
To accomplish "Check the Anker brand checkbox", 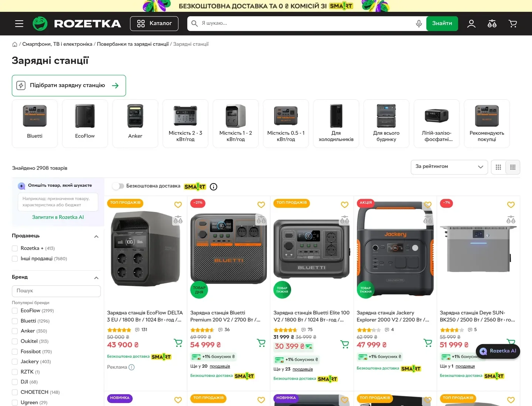I will click(15, 331).
